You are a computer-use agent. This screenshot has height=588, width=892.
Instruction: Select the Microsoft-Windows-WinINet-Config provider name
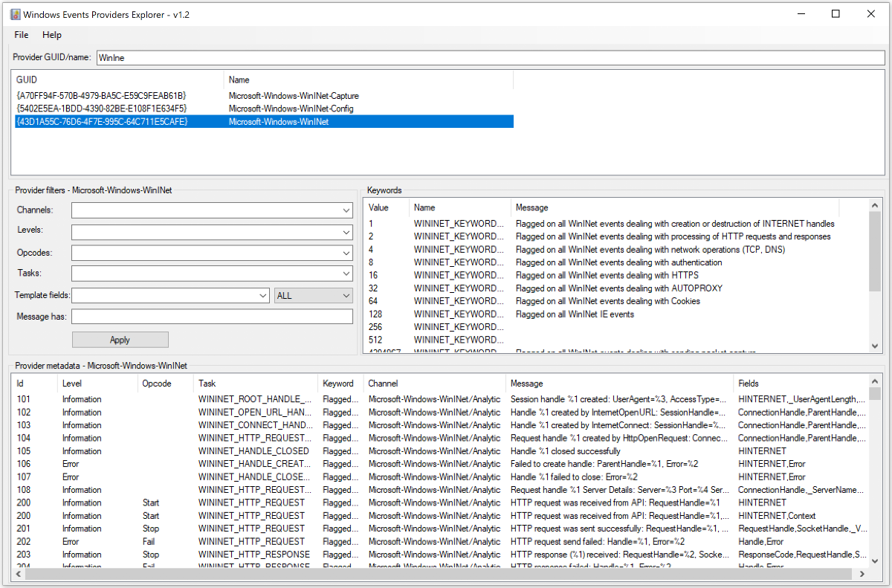coord(291,109)
